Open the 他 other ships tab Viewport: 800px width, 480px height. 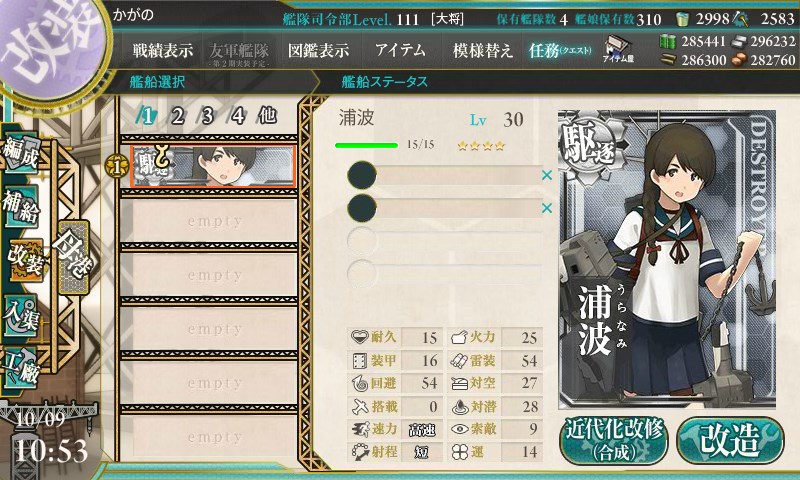(x=267, y=116)
